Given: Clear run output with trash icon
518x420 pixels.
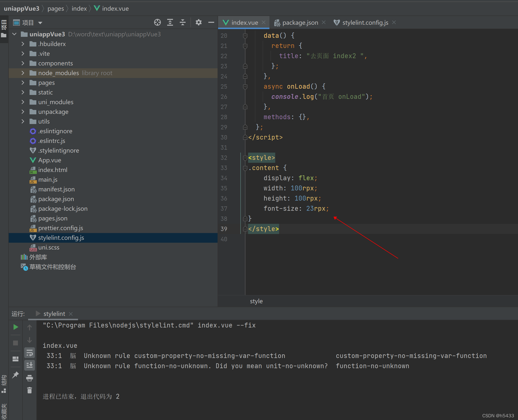Looking at the screenshot, I should tap(30, 390).
